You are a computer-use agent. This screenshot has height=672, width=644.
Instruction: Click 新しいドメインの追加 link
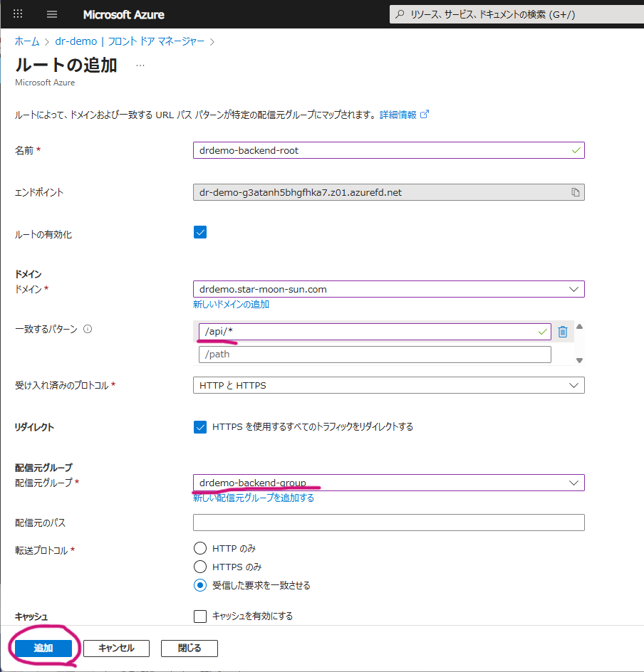tap(231, 304)
